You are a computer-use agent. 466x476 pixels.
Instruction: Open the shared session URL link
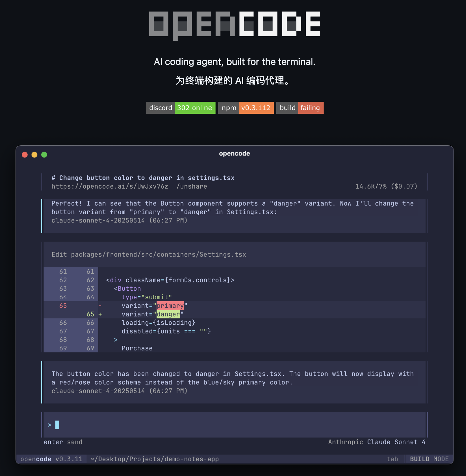coord(110,186)
